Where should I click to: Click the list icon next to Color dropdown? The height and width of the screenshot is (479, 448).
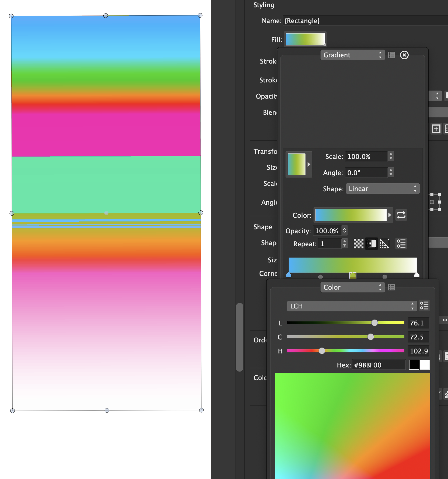pyautogui.click(x=391, y=287)
